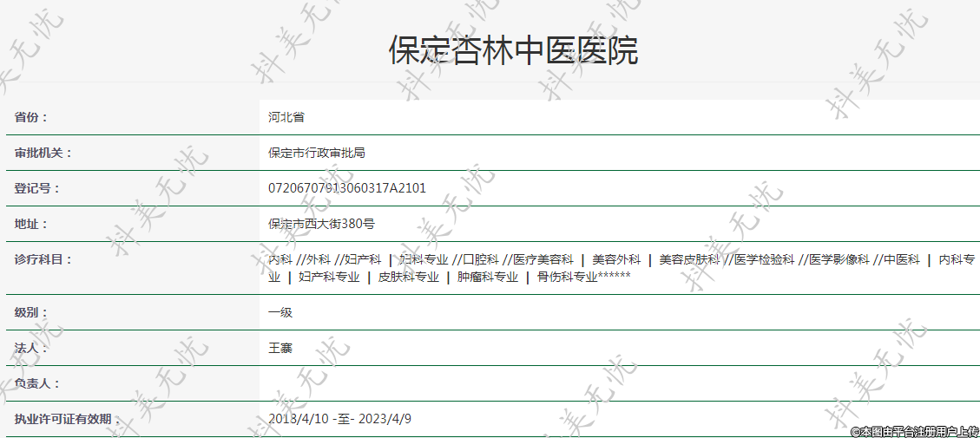Viewport: 980px width, 438px height.
Task: Click the 河北省 province value
Action: point(286,117)
